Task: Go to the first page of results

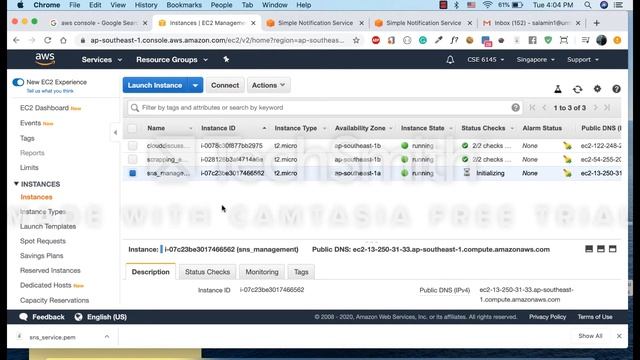Action: pyautogui.click(x=532, y=108)
